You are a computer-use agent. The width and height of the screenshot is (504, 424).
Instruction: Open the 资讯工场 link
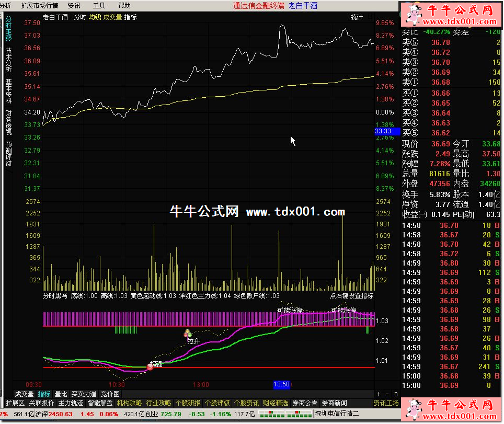(x=386, y=403)
